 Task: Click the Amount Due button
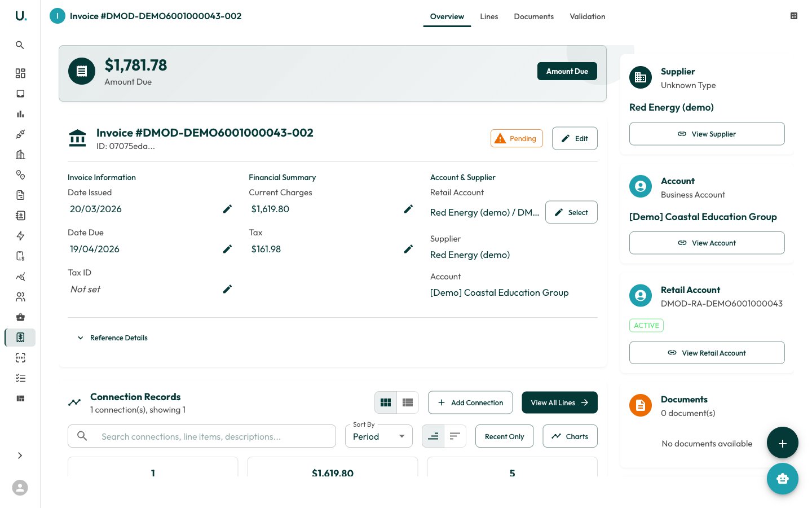(x=567, y=71)
